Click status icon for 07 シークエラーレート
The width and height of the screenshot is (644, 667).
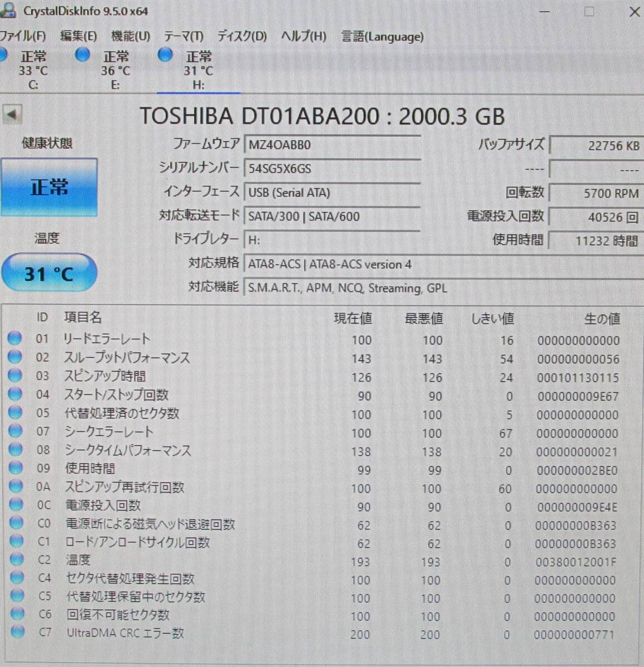(16, 431)
